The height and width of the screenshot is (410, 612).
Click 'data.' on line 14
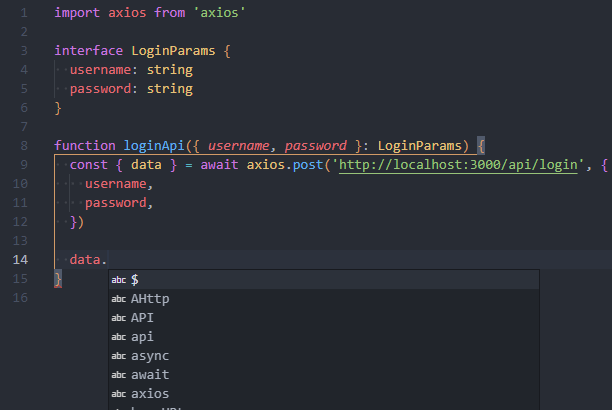pos(88,260)
